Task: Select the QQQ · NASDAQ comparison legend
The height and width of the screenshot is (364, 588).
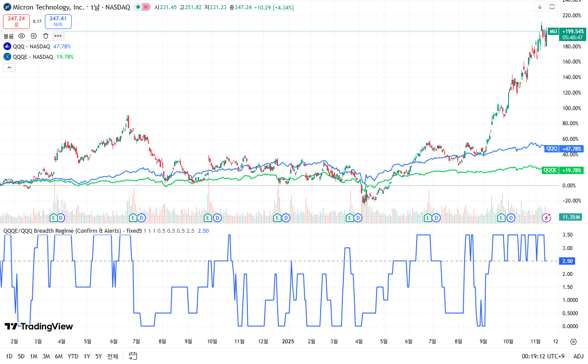Action: (x=32, y=46)
